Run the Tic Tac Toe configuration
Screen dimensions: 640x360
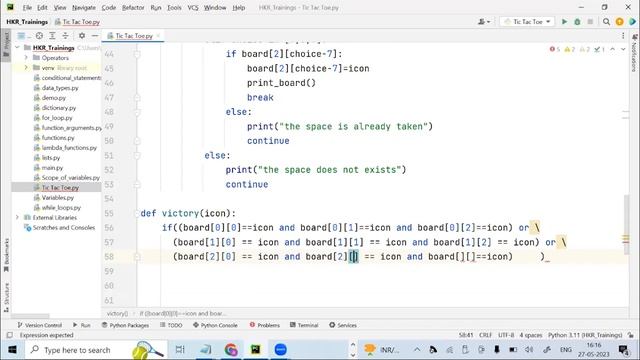[x=564, y=22]
